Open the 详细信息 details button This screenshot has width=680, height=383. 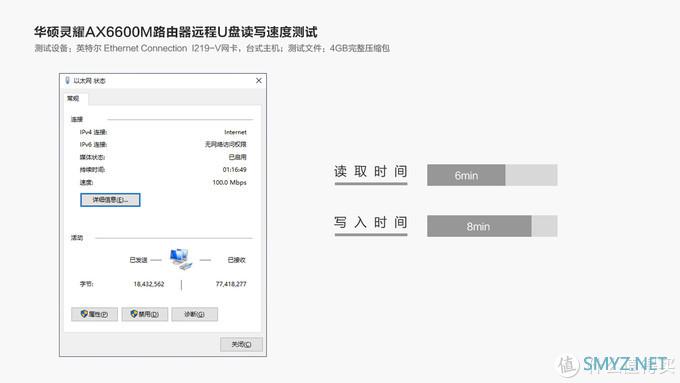tap(110, 200)
